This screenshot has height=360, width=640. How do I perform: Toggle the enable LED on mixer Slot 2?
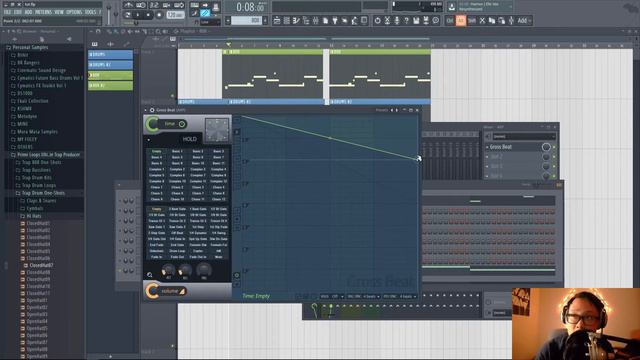point(554,157)
